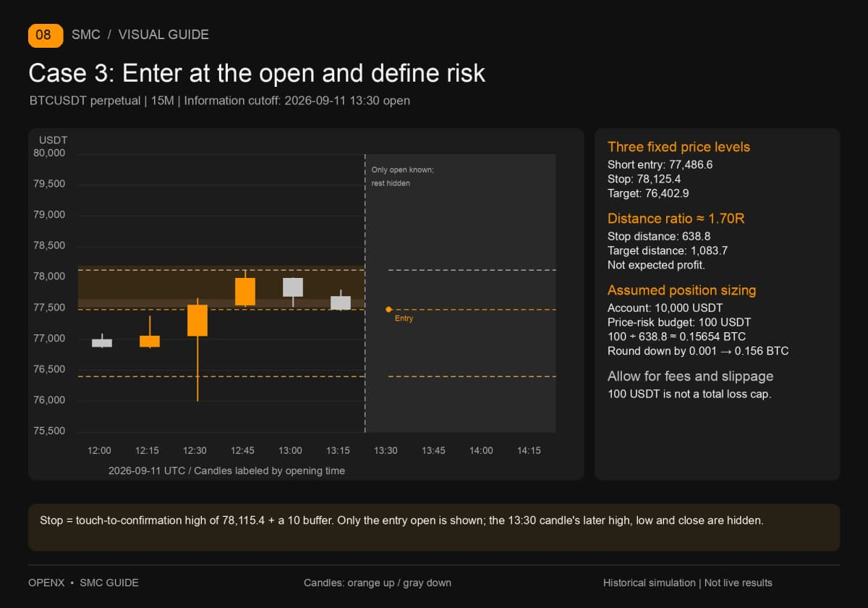
Task: Click the 'Allow for fees and slippage' heading
Action: (x=691, y=376)
